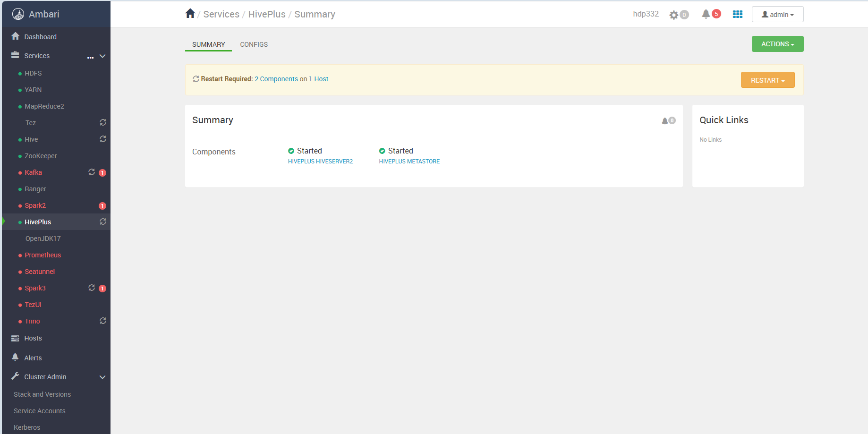The height and width of the screenshot is (434, 868).
Task: Collapse the Services sidebar section
Action: tap(102, 56)
